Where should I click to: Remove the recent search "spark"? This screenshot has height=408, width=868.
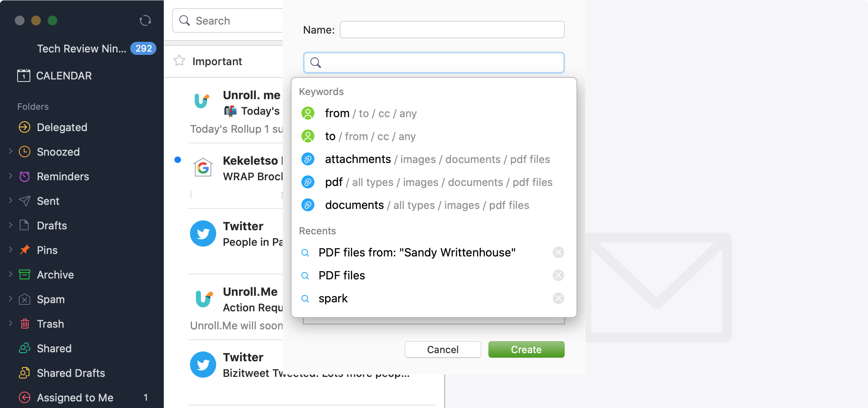[x=558, y=298]
